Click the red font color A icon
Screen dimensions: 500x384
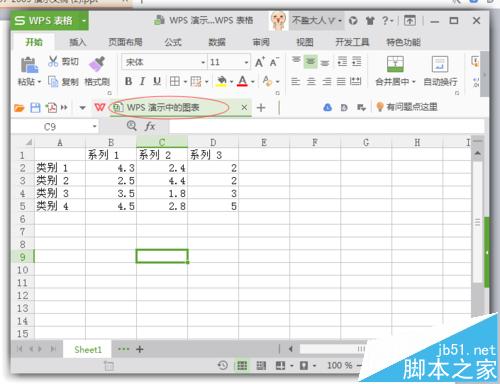(243, 81)
